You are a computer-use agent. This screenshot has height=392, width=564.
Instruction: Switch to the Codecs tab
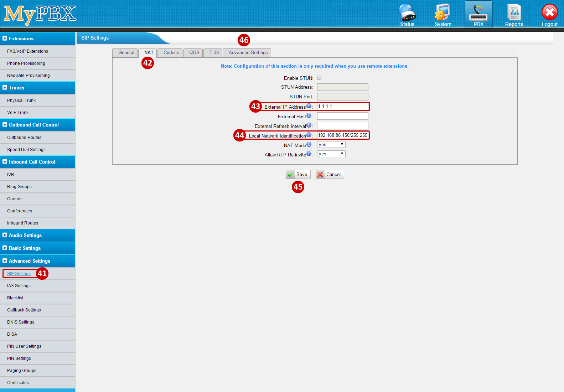[x=171, y=53]
